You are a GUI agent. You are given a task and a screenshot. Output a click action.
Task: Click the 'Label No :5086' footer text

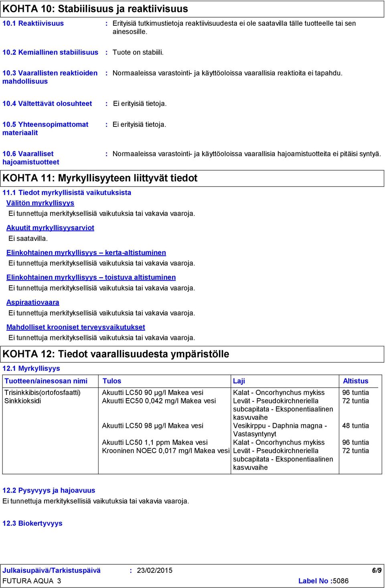[323, 581]
